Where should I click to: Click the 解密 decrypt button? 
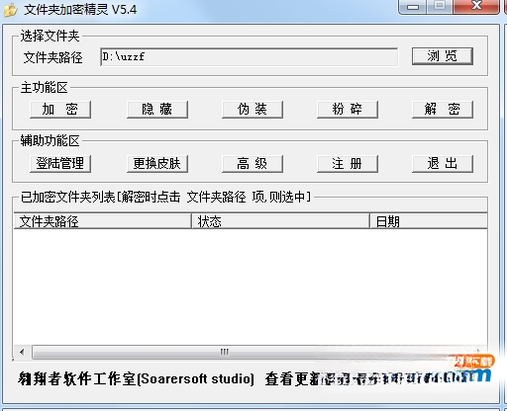click(x=442, y=109)
